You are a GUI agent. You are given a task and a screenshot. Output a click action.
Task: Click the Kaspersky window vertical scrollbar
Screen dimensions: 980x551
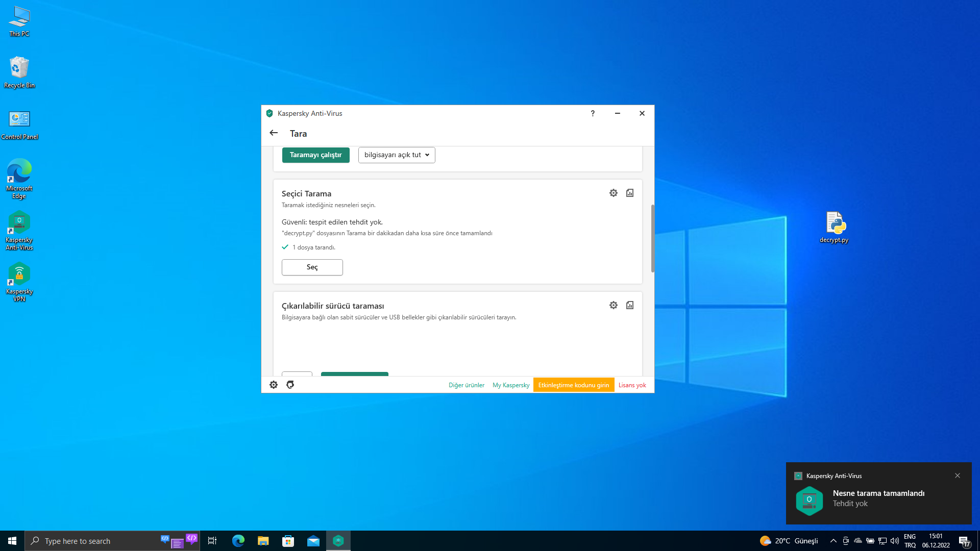pos(652,238)
